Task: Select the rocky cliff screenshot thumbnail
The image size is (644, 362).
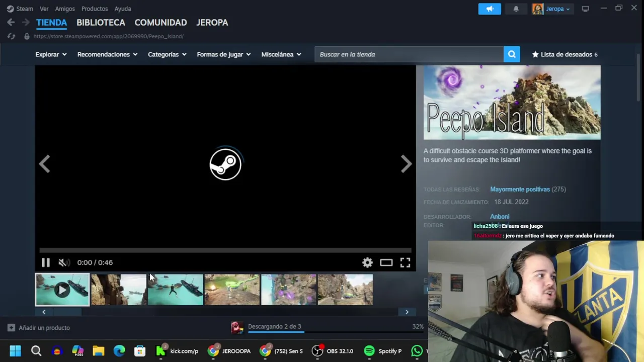Action: click(x=119, y=290)
